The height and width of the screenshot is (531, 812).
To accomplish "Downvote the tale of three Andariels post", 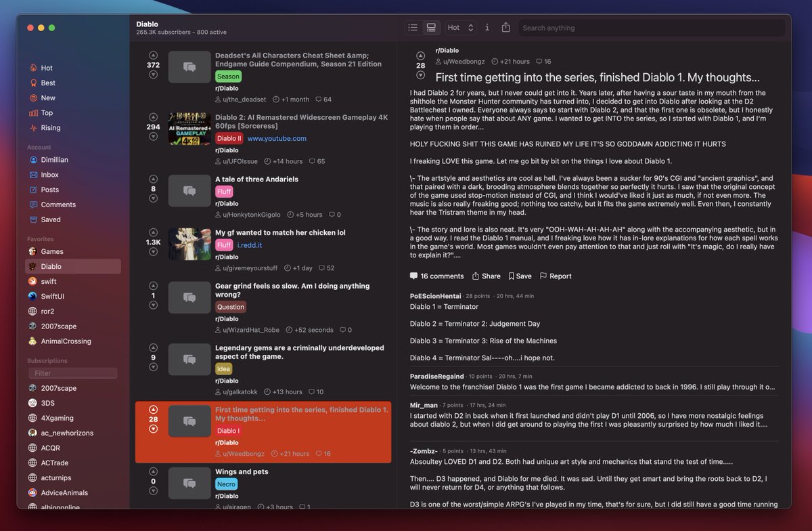I will [x=153, y=198].
